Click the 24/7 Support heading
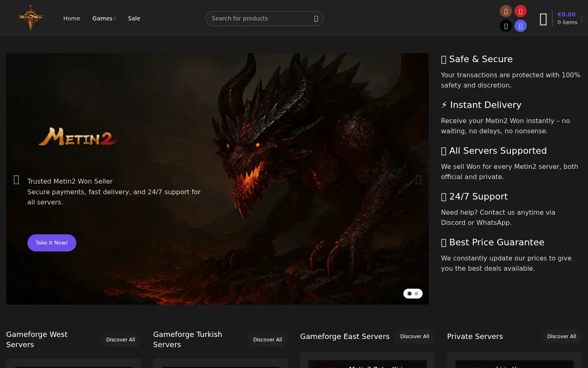Image resolution: width=588 pixels, height=368 pixels. (474, 197)
